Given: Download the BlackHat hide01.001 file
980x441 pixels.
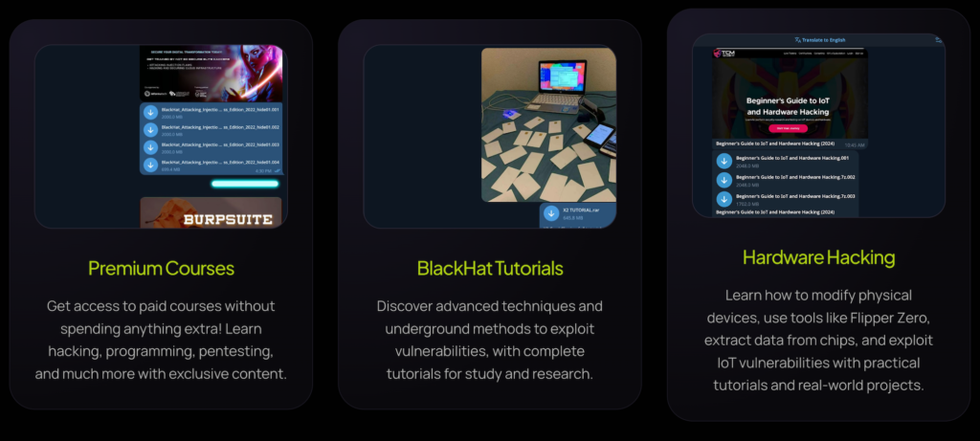Looking at the screenshot, I should 150,112.
